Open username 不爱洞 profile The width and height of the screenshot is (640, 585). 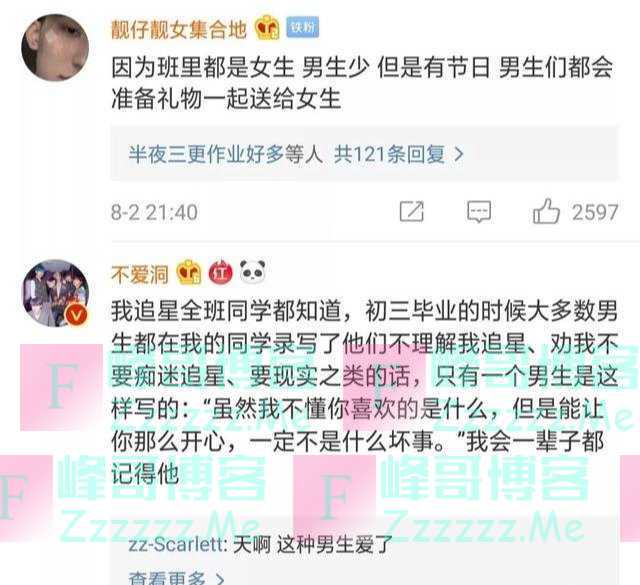pyautogui.click(x=140, y=274)
